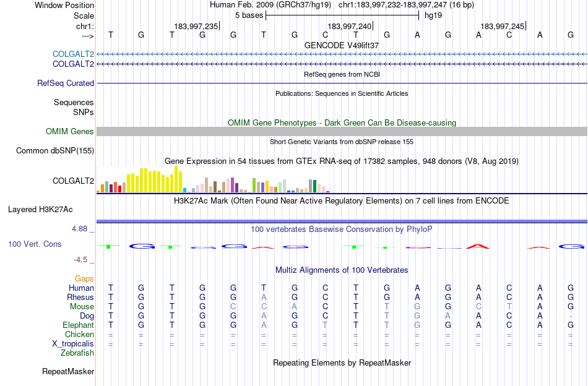The height and width of the screenshot is (386, 588).
Task: Click the dark blue COLGALT2 GENCODE transcript label
Action: click(x=73, y=64)
